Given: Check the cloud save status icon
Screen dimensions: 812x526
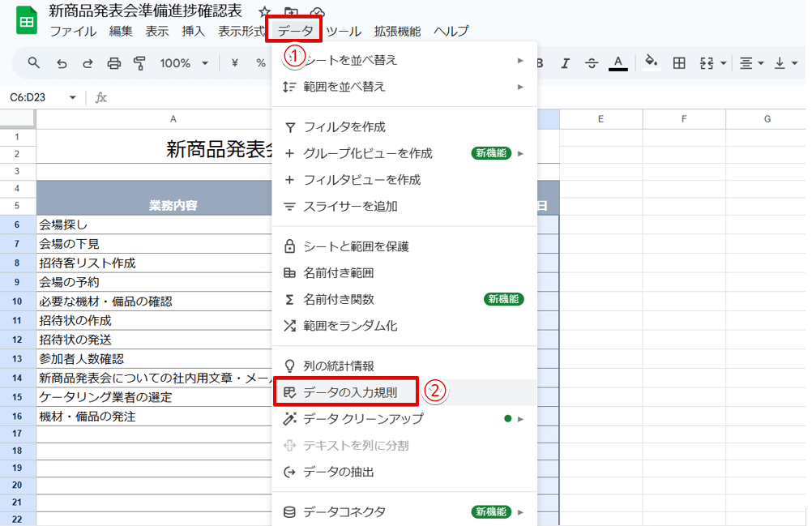Looking at the screenshot, I should (318, 11).
